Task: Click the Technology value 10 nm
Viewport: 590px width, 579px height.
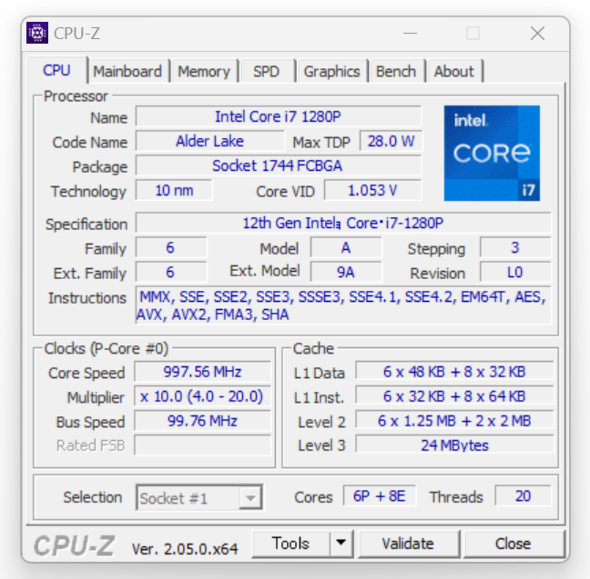Action: click(174, 190)
